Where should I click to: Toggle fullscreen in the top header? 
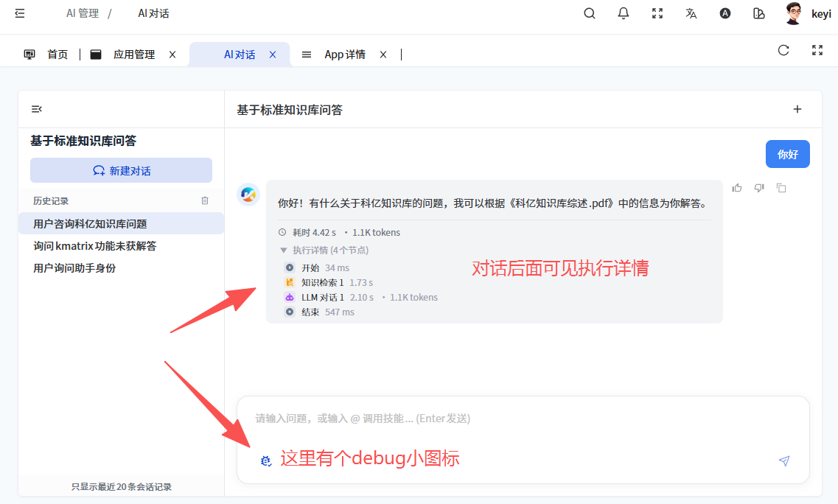657,13
